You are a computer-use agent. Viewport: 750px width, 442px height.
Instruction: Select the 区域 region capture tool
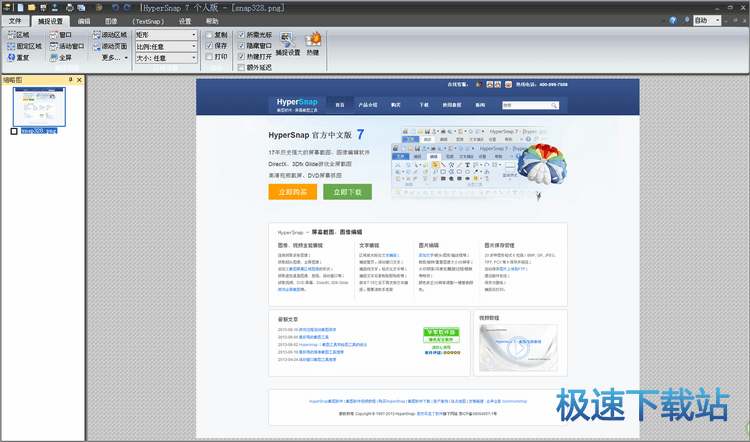(x=18, y=35)
